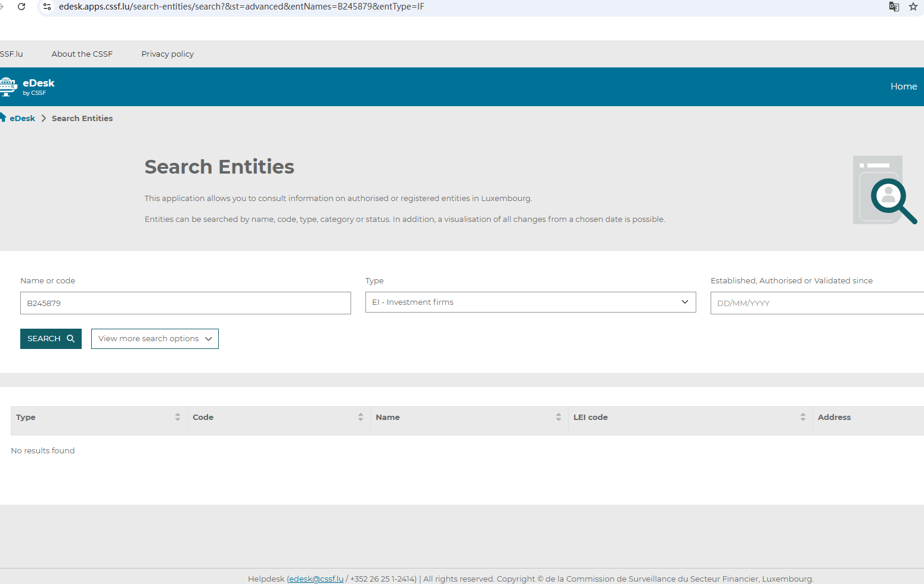This screenshot has height=584, width=924.
Task: Sort results by Type column arrows
Action: [178, 417]
